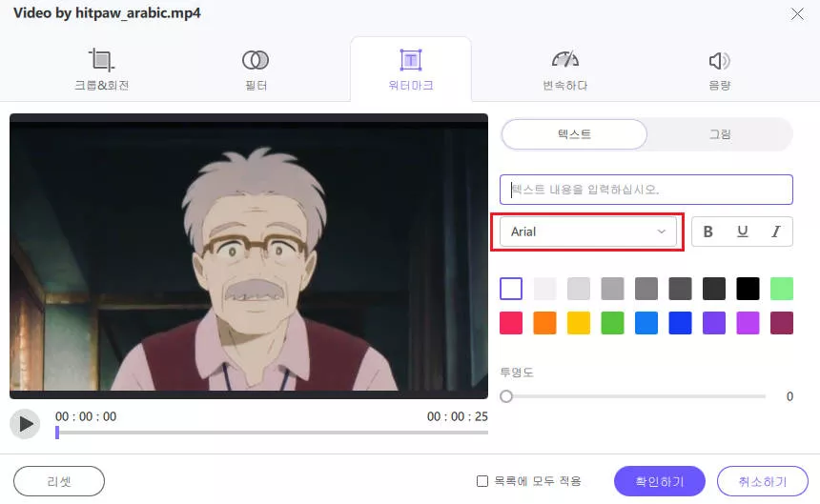The image size is (820, 504).
Task: Pick the bright green color swatch
Action: (x=612, y=323)
